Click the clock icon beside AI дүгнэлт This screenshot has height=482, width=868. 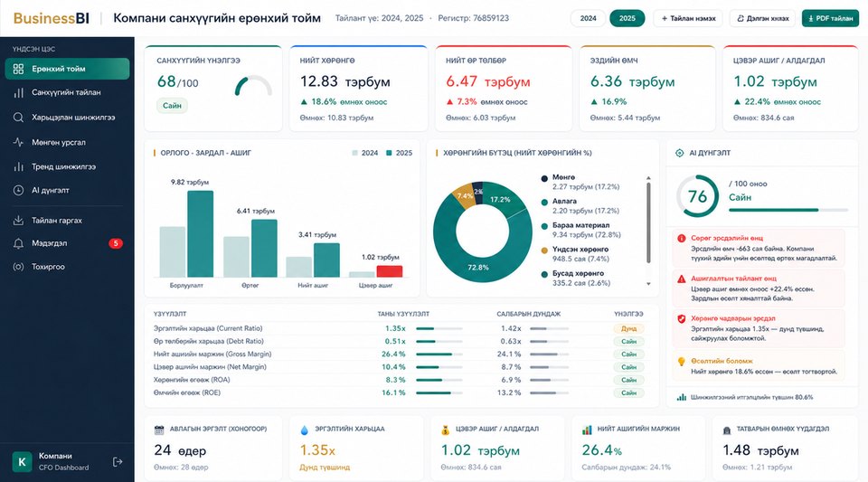click(x=18, y=191)
